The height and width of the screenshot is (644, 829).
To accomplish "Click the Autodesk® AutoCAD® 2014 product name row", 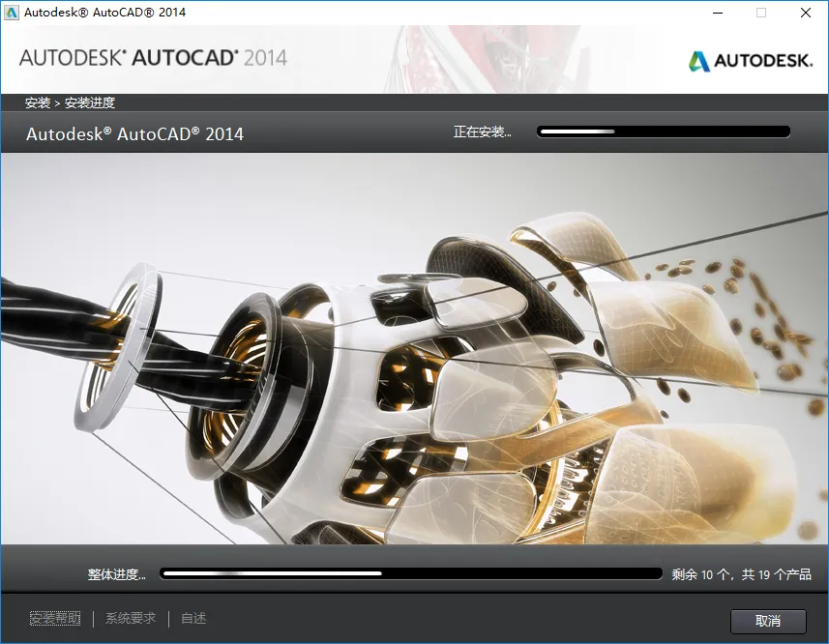I will click(x=134, y=134).
